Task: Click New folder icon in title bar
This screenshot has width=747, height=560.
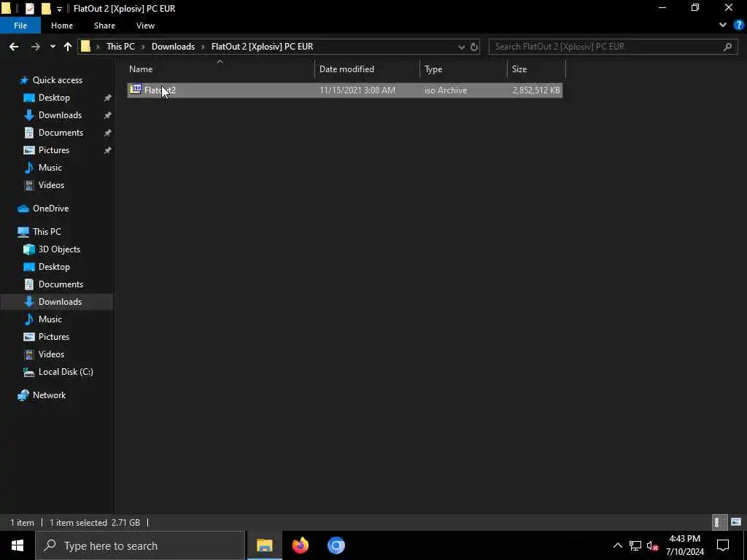Action: point(46,9)
